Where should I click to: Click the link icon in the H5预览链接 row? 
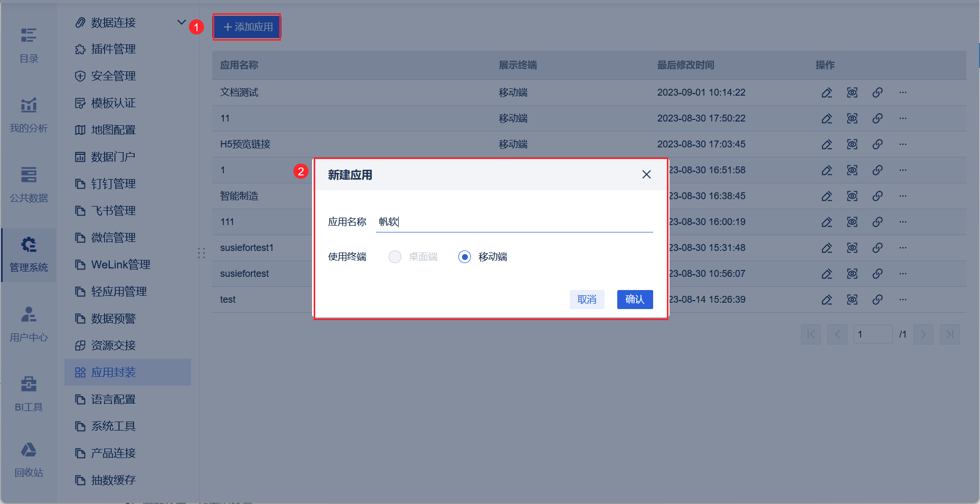pyautogui.click(x=878, y=144)
